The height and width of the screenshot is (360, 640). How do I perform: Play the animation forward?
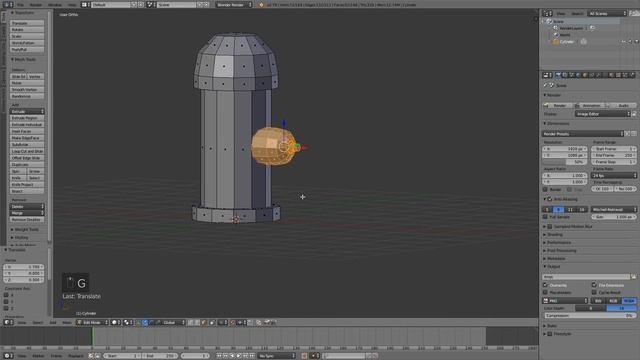coord(239,356)
